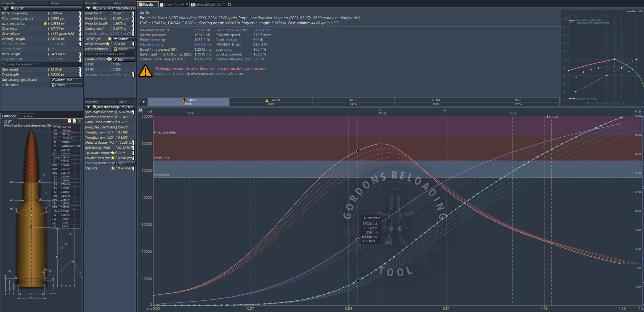The height and width of the screenshot is (312, 644).
Task: Select the 39.70 grain ladder step
Action: 518,102
